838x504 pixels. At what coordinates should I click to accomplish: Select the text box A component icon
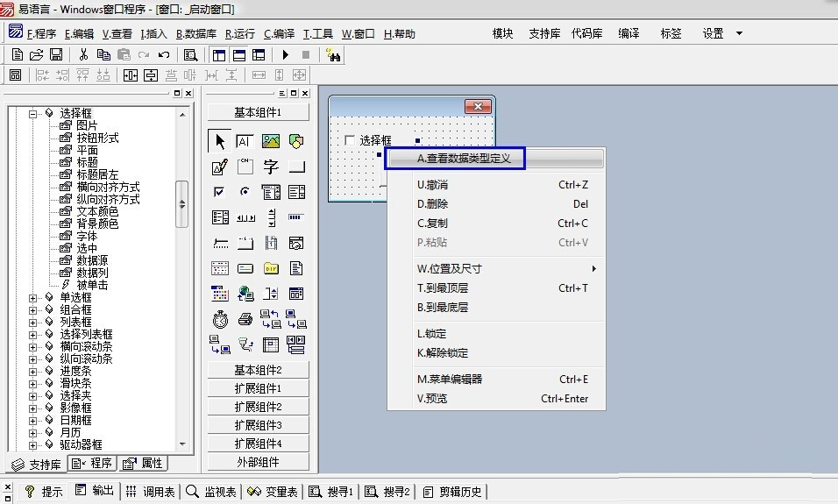click(x=245, y=141)
